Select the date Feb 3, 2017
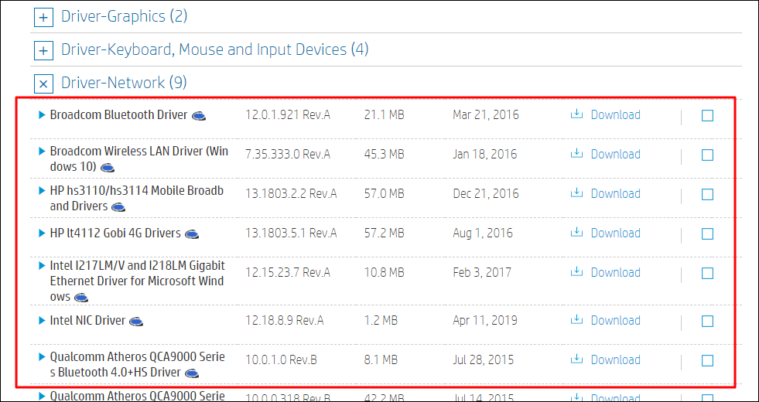The image size is (759, 402). [x=482, y=272]
